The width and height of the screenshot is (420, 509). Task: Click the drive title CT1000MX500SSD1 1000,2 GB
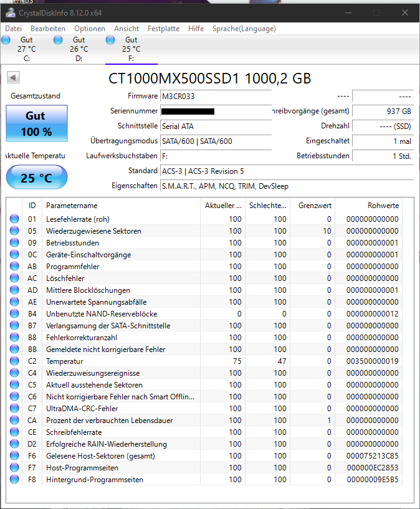point(209,78)
